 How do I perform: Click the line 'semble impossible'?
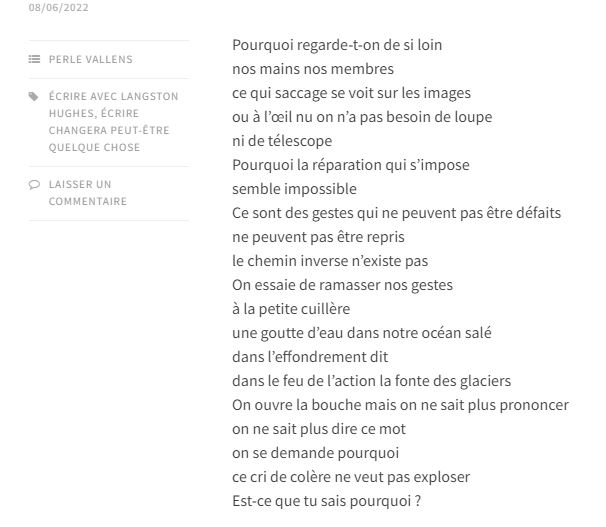[x=294, y=189]
